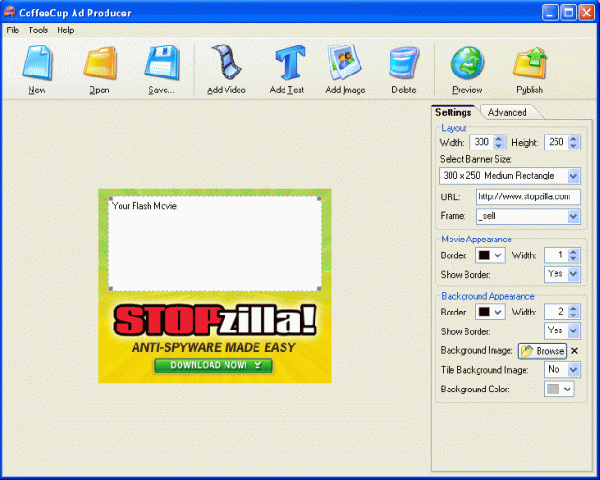
Task: Switch to the Advanced tab
Action: [x=507, y=112]
